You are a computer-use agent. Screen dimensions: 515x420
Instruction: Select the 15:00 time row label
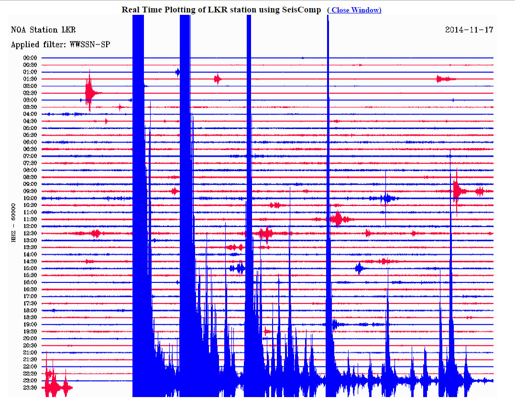30,268
